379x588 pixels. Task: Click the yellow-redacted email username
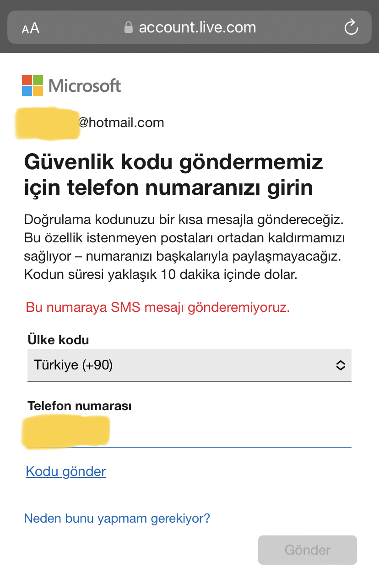tap(47, 123)
